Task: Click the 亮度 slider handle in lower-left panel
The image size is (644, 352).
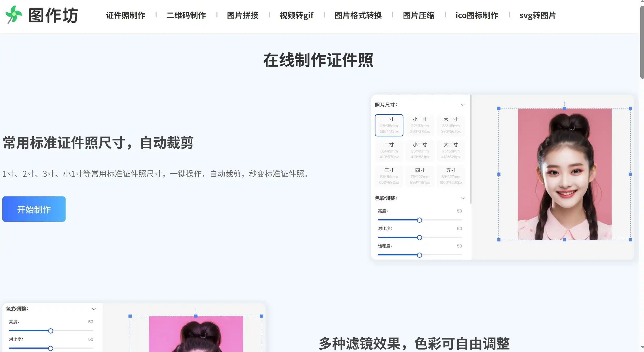Action: tap(51, 331)
